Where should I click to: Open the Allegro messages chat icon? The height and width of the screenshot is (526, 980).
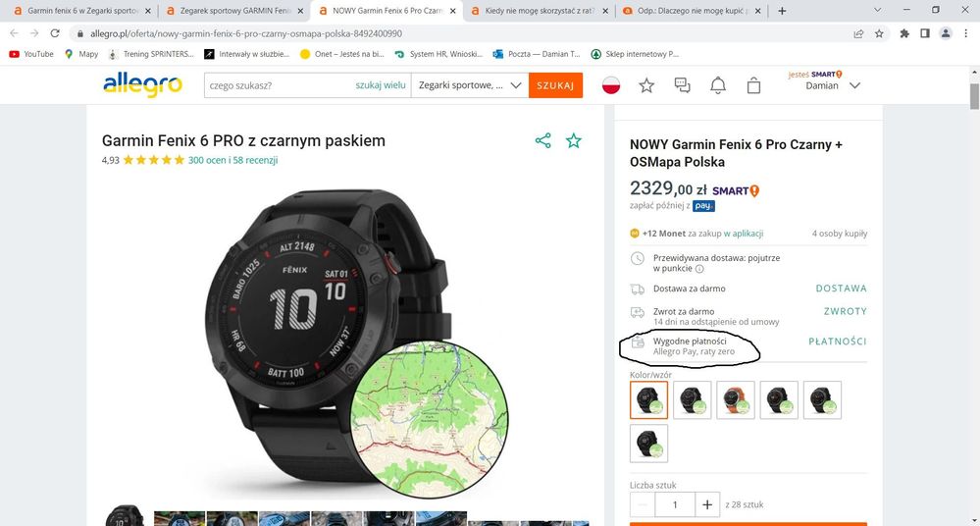pos(683,85)
